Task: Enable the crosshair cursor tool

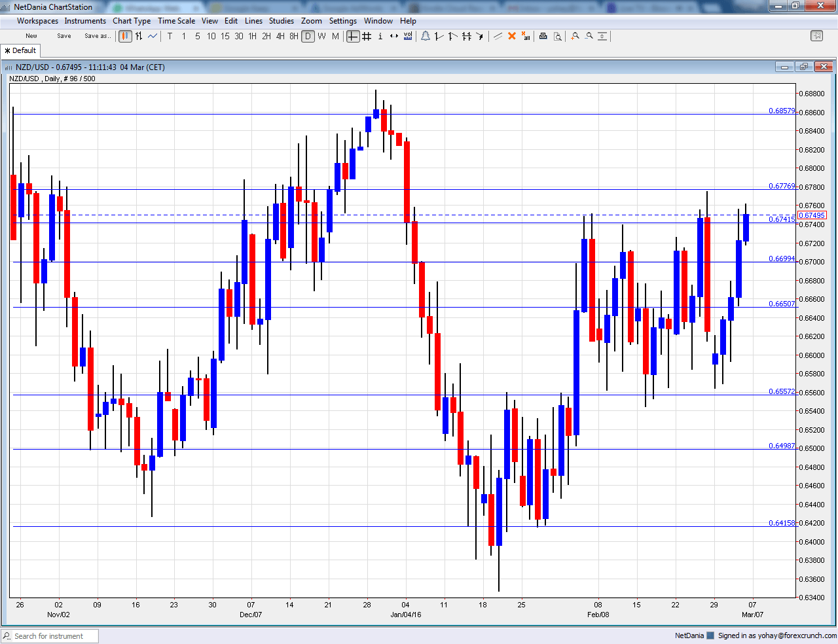Action: pos(352,36)
